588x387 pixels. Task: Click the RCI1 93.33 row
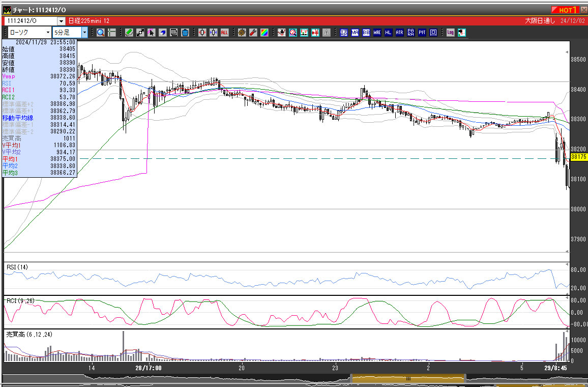pos(39,90)
